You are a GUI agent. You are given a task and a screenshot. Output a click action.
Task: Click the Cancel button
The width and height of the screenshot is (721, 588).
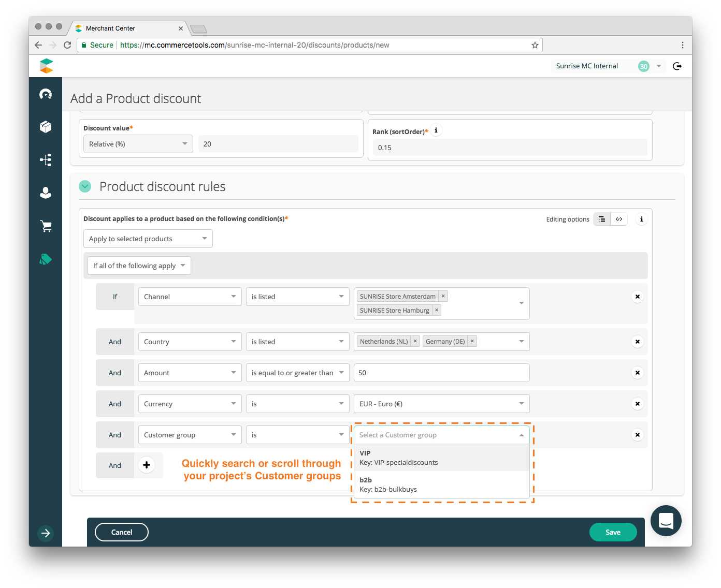122,532
